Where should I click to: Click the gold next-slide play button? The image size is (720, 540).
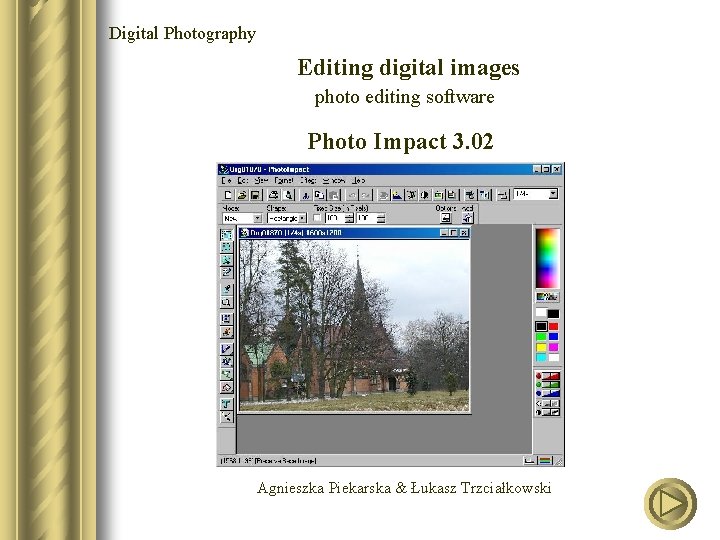(x=670, y=504)
